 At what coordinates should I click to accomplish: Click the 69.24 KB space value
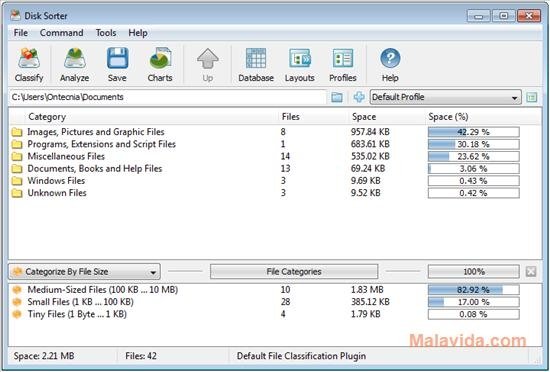coord(368,169)
